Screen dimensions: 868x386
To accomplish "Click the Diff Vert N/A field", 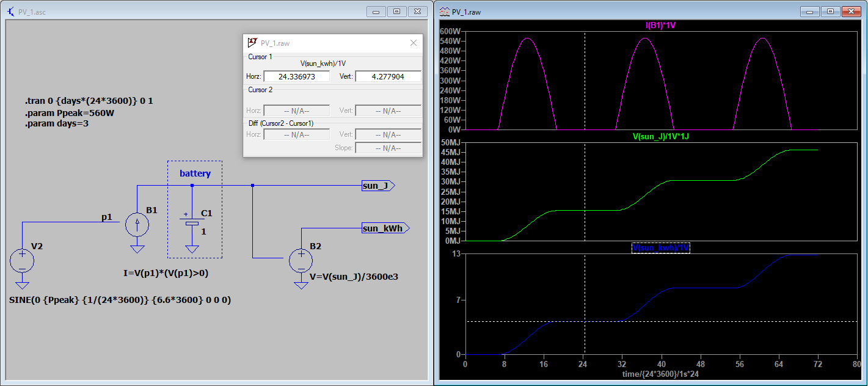I will tap(388, 134).
